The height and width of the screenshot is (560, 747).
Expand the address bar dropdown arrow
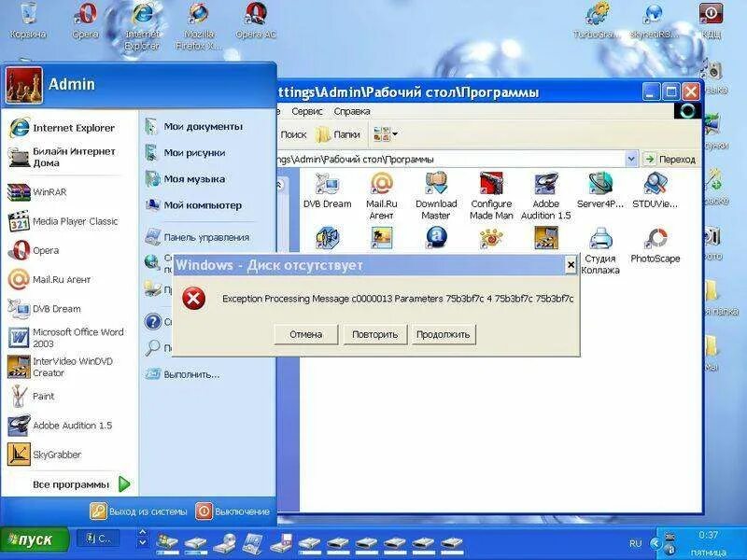(631, 159)
